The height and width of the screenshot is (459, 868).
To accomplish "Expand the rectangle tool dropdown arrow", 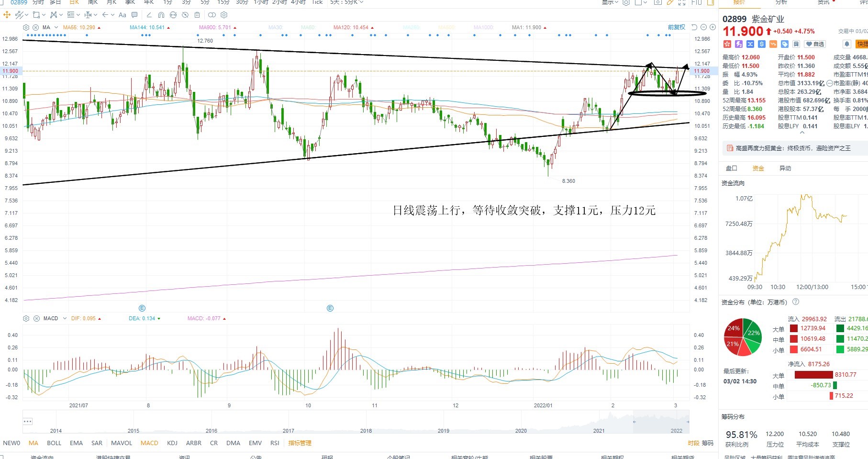I will pos(44,15).
